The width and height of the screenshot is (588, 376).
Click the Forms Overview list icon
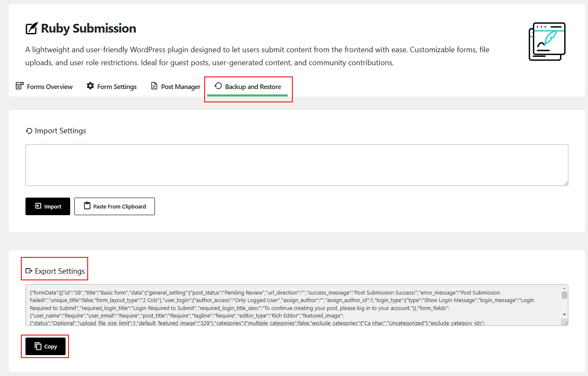pyautogui.click(x=20, y=86)
